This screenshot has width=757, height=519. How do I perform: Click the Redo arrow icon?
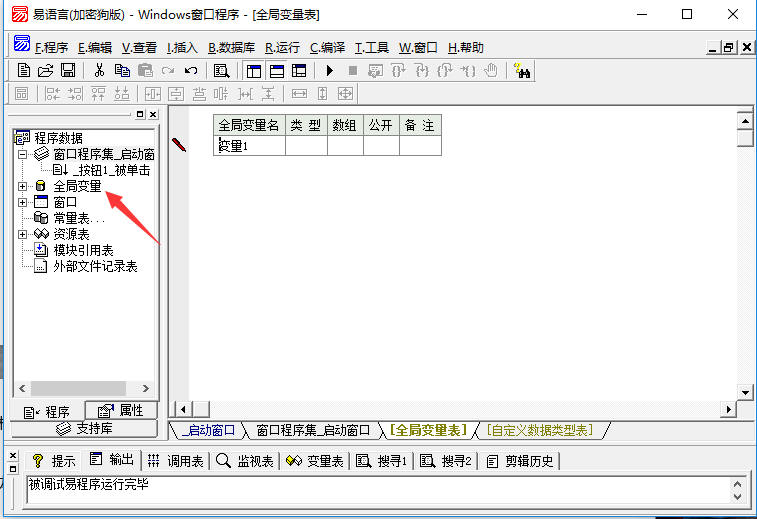tap(168, 71)
